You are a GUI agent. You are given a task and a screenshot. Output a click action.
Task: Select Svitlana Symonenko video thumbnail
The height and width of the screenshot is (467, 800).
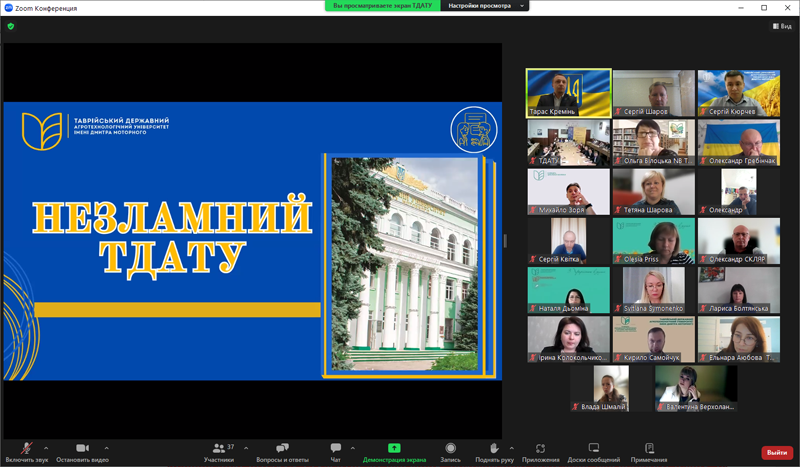click(x=654, y=290)
